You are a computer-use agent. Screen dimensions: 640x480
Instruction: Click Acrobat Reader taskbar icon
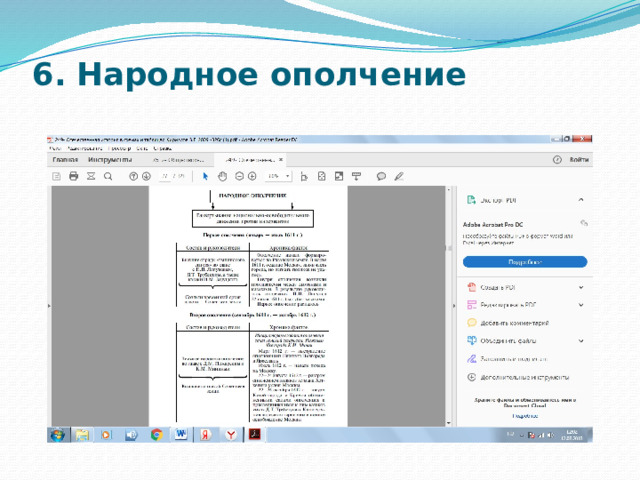click(255, 435)
